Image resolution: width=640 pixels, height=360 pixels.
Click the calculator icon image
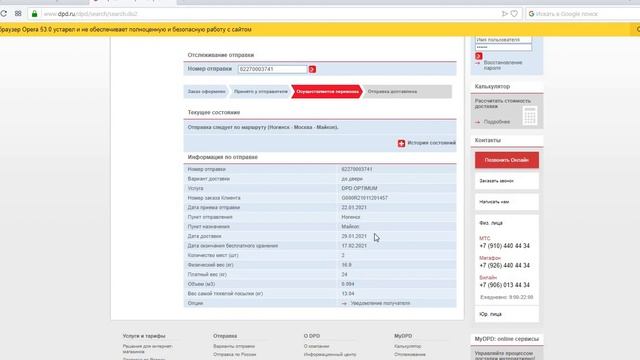(x=530, y=116)
